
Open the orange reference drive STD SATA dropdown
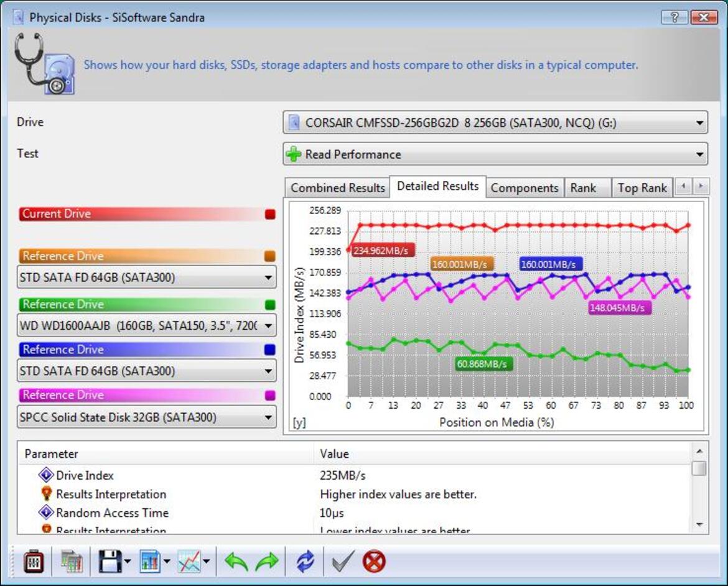click(268, 277)
